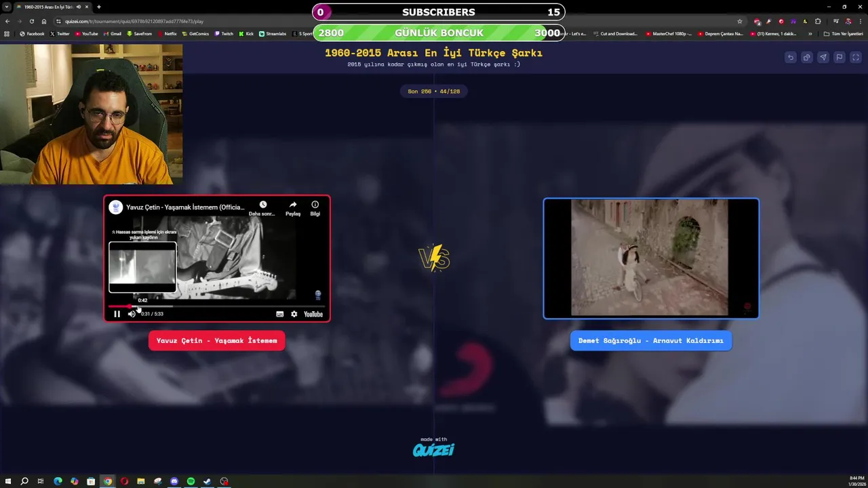Click the site info icon beside the URL
The width and height of the screenshot is (868, 488).
pyautogui.click(x=59, y=21)
